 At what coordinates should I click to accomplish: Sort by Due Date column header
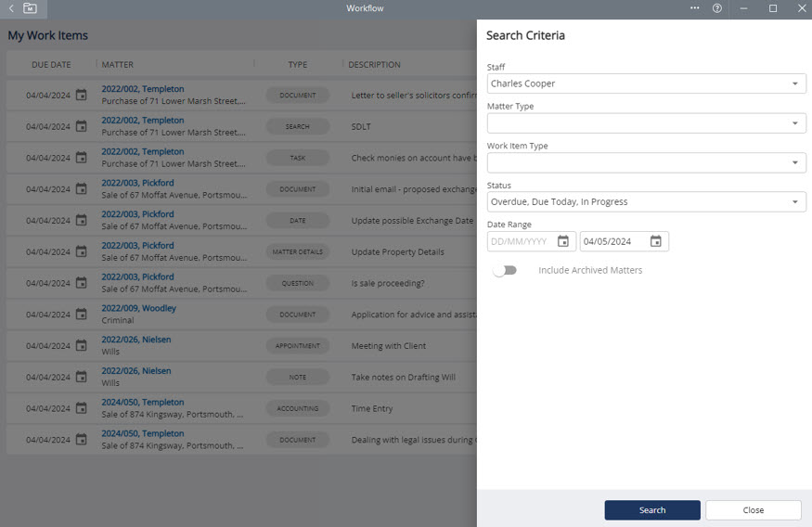point(51,65)
